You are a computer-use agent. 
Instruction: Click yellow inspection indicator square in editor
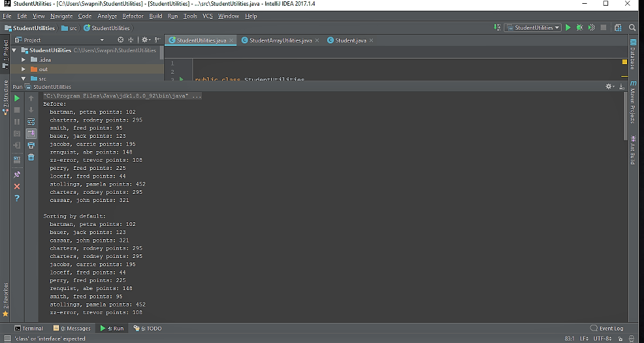625,62
